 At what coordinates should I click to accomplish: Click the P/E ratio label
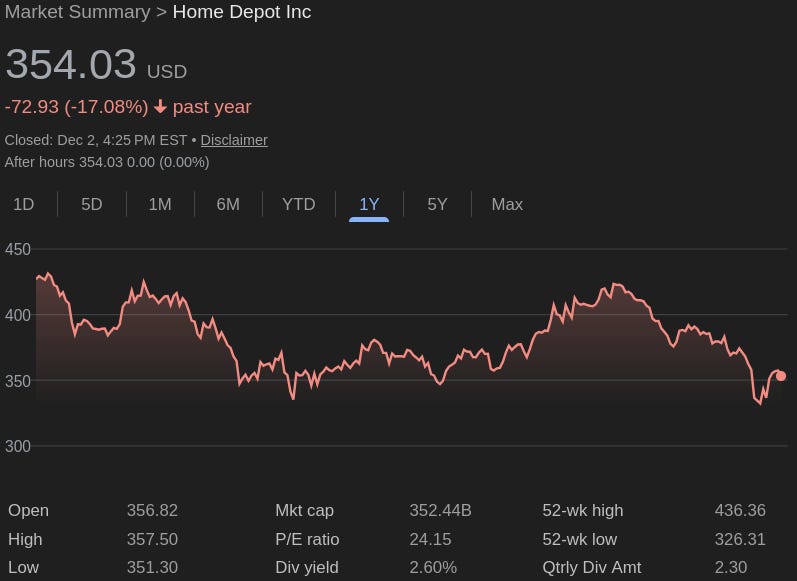tap(307, 539)
